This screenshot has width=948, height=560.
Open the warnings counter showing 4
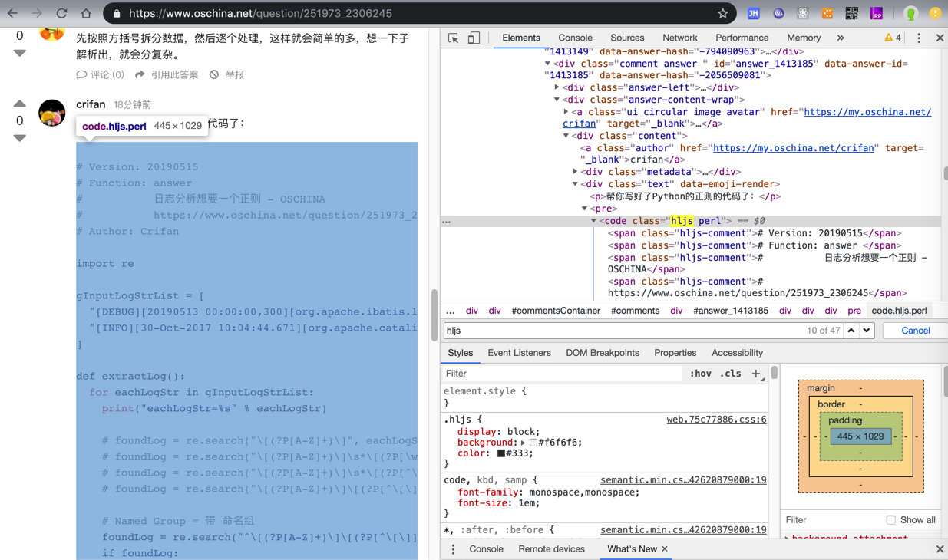coord(893,38)
